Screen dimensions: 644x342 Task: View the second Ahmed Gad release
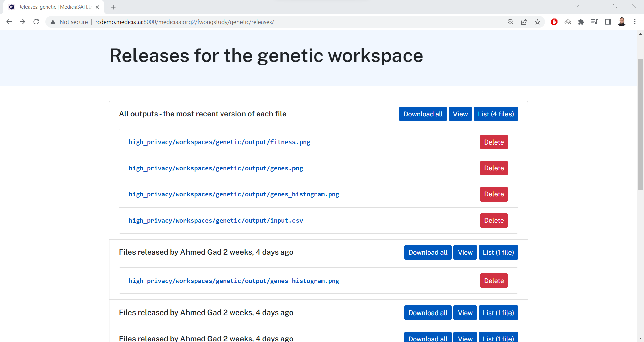(465, 313)
